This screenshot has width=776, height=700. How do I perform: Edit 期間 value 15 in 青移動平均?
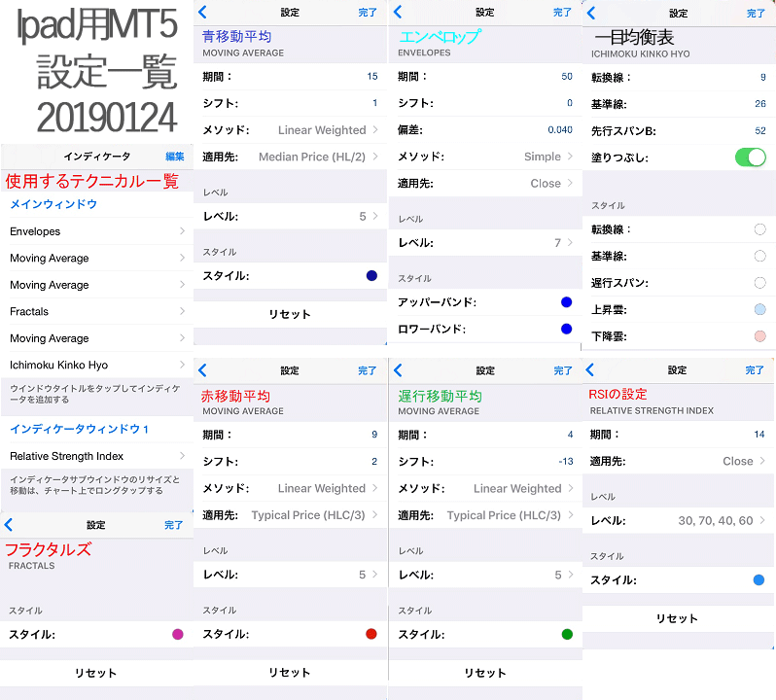[x=372, y=76]
